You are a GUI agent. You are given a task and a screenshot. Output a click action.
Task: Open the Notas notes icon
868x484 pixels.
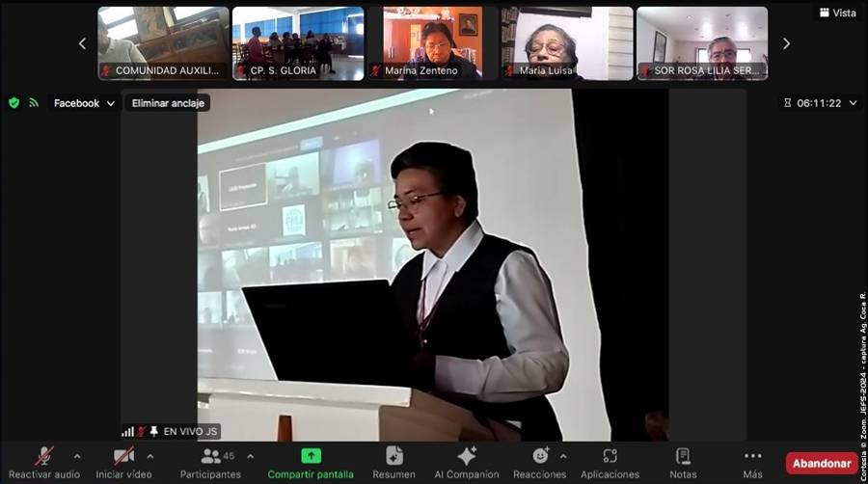pyautogui.click(x=683, y=456)
